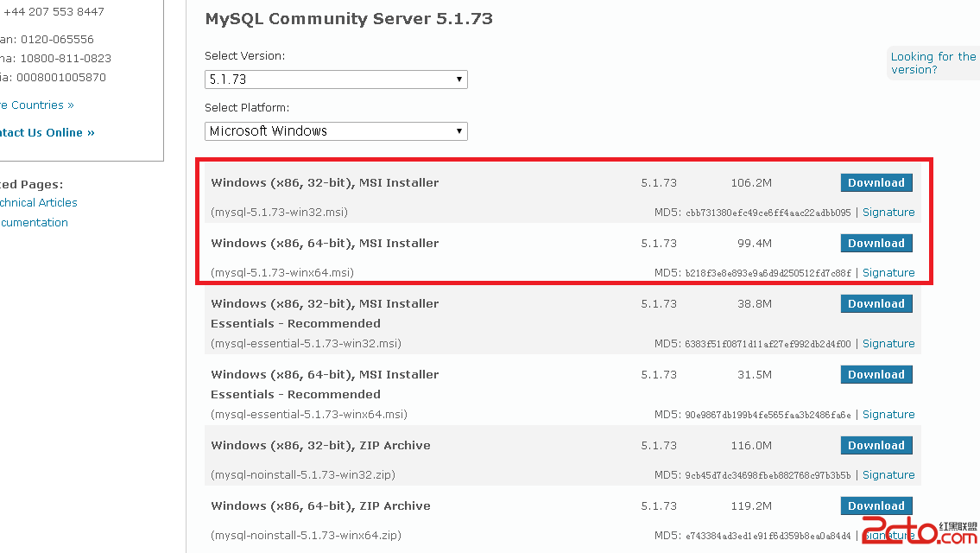Select the phone number 0120-065556
Image resolution: width=980 pixels, height=553 pixels.
pyautogui.click(x=57, y=40)
